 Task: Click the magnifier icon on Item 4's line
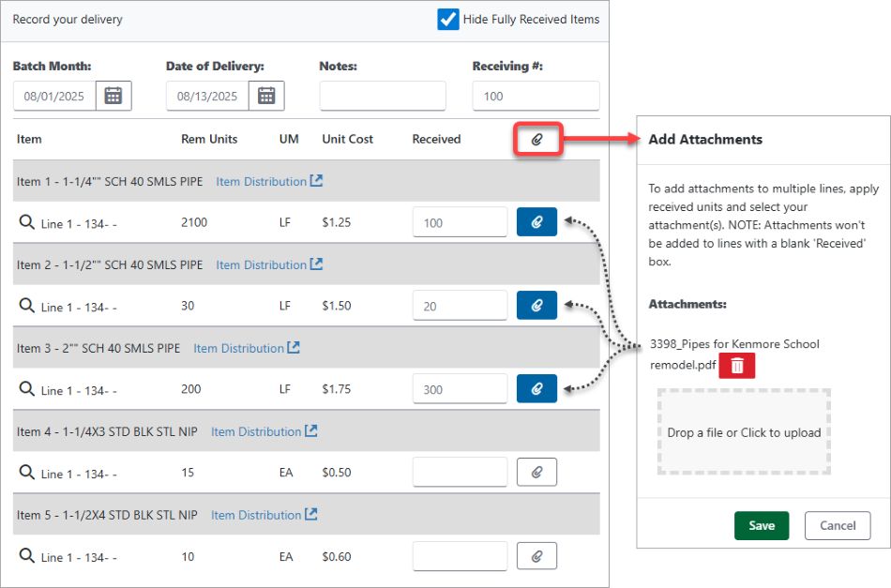[26, 472]
